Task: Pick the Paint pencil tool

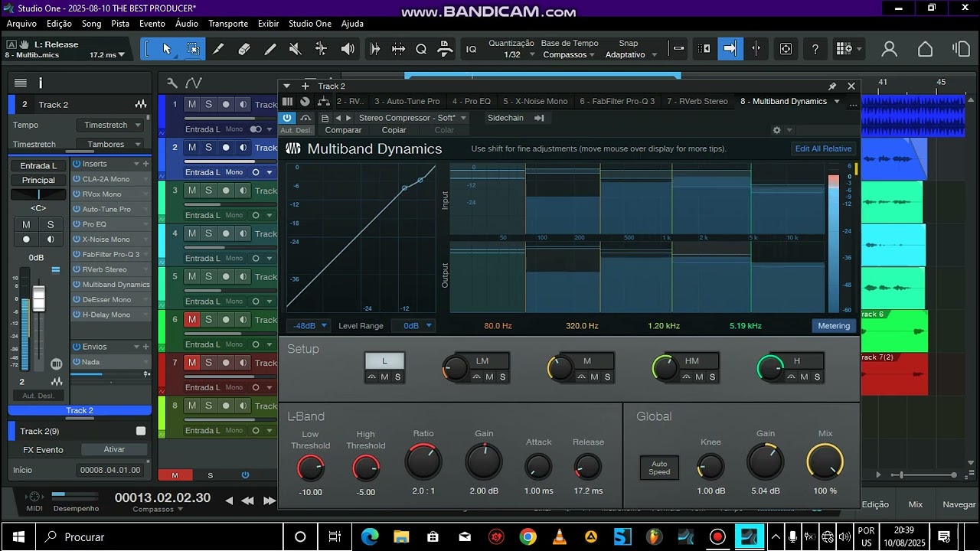Action: click(x=269, y=49)
